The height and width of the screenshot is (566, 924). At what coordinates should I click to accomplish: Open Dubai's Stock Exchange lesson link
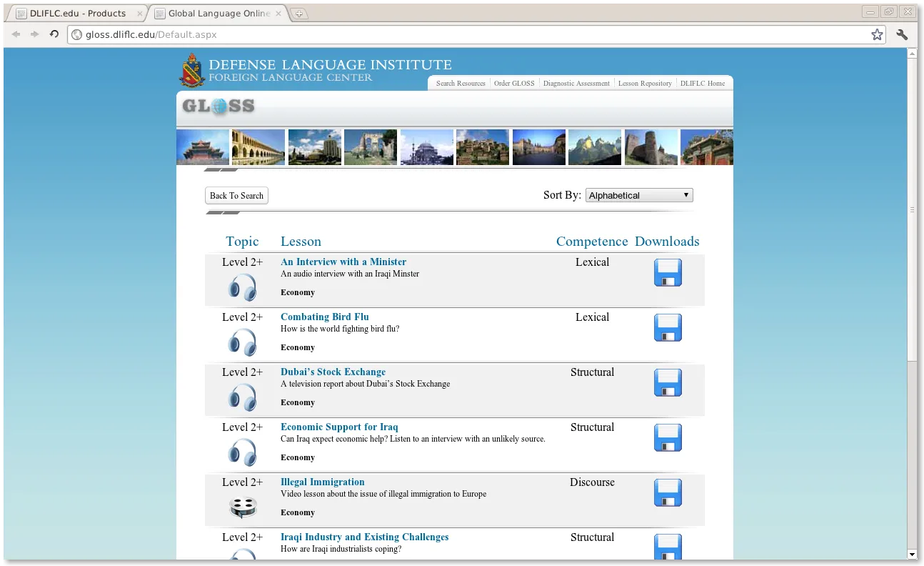[333, 372]
